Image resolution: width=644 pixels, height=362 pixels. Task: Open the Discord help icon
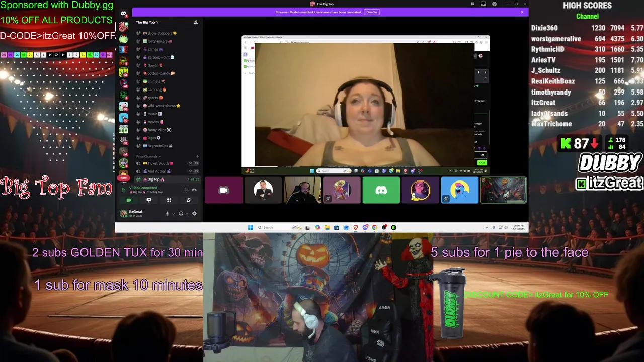(x=495, y=4)
